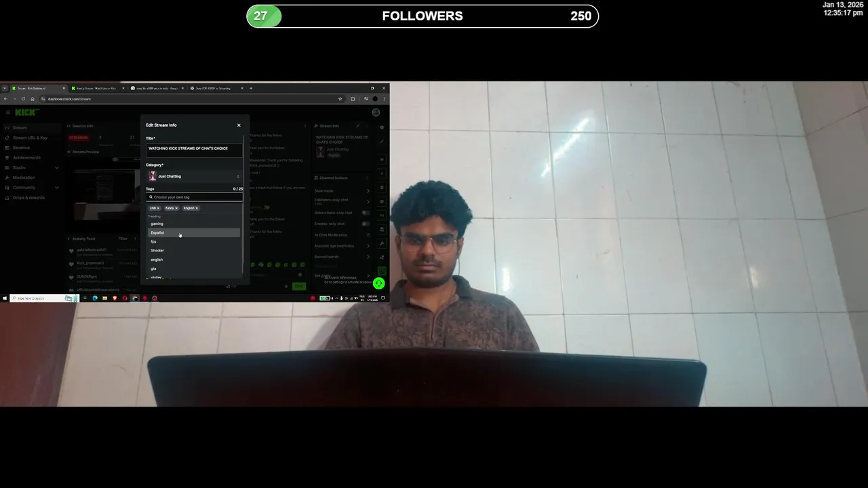Screen dimensions: 868x488
Task: Click the Stream Info edit pencil icon
Action: point(357,126)
